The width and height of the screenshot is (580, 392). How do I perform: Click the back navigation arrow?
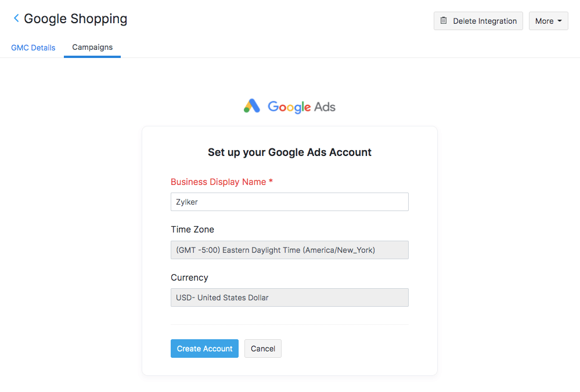[x=16, y=18]
